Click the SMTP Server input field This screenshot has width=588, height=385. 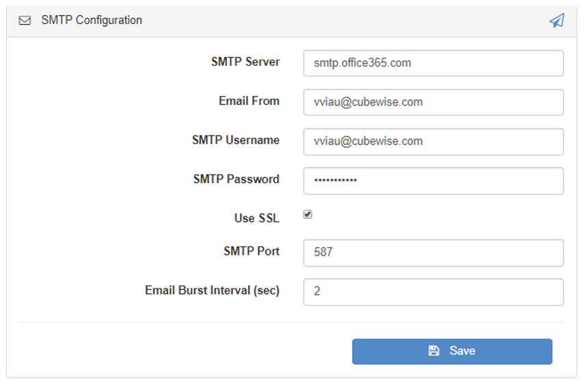(433, 63)
